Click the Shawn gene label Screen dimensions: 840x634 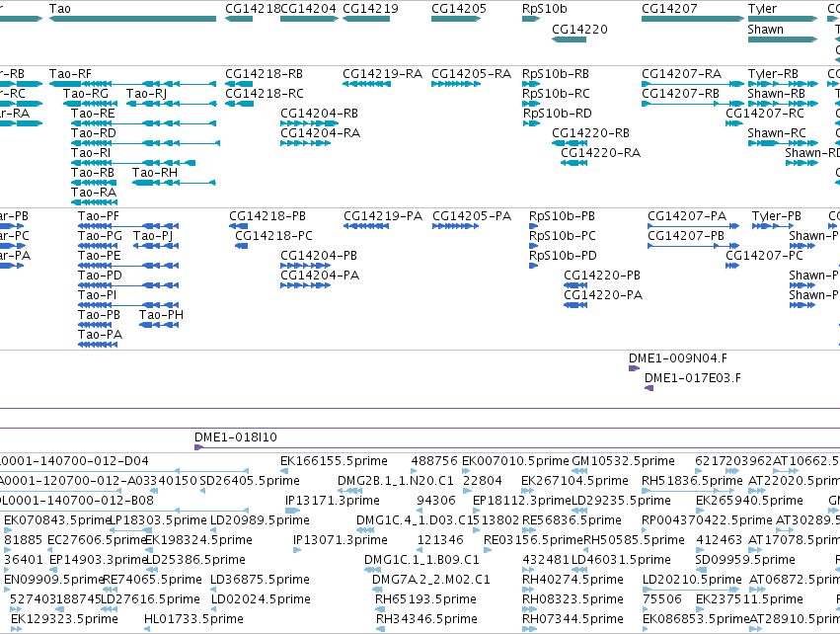766,30
